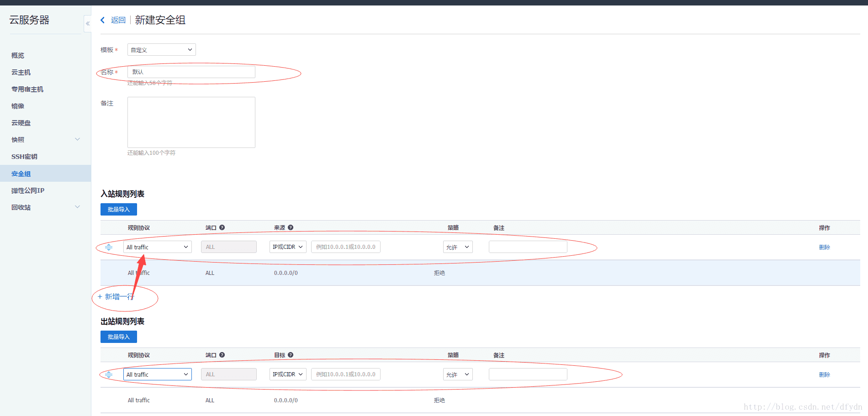
Task: Open the 模板 dropdown showing 自定义
Action: tap(162, 50)
